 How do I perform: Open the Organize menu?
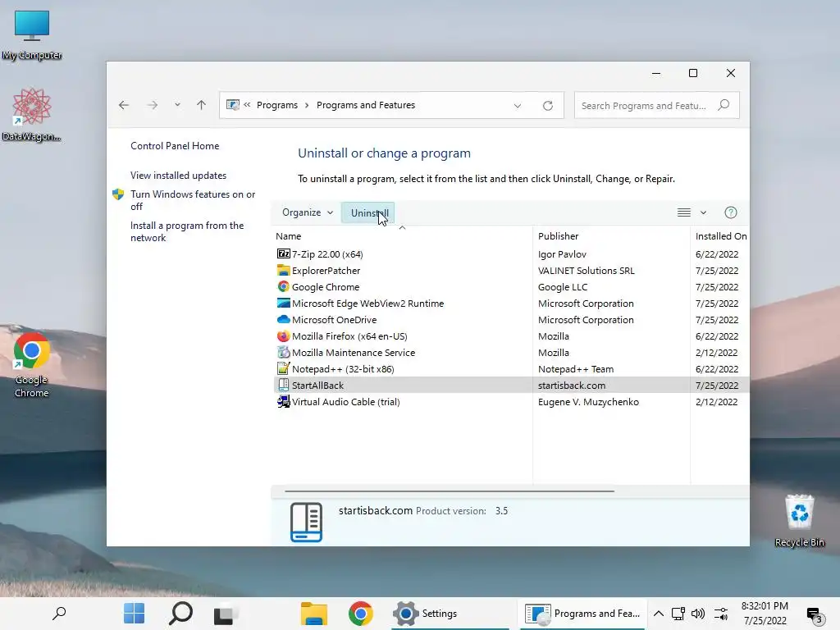(308, 212)
